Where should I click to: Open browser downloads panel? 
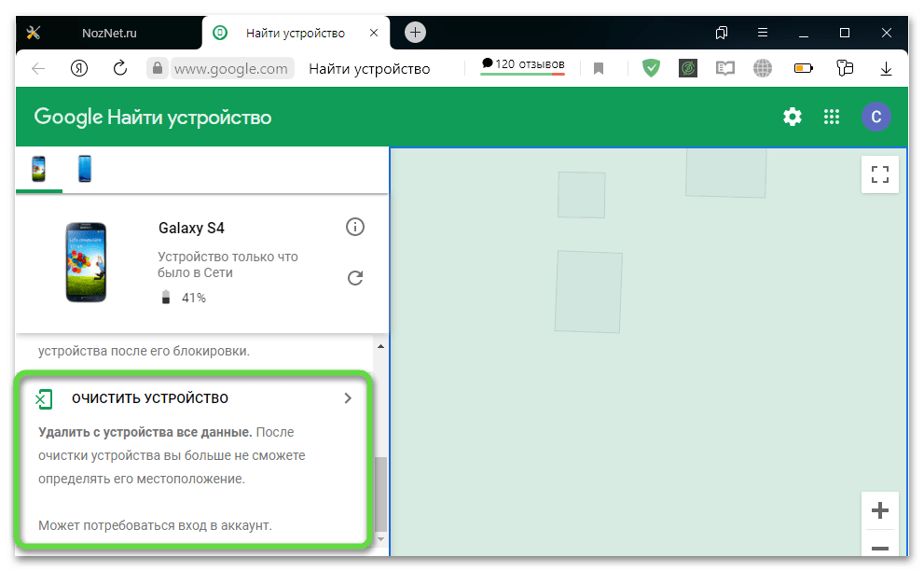[886, 68]
